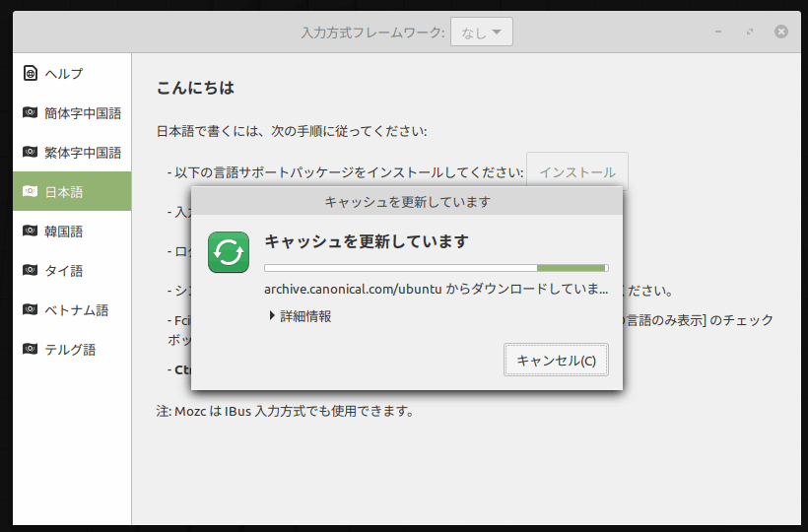Click flag icon beside 繁体字中国語
808x532 pixels.
(30, 152)
